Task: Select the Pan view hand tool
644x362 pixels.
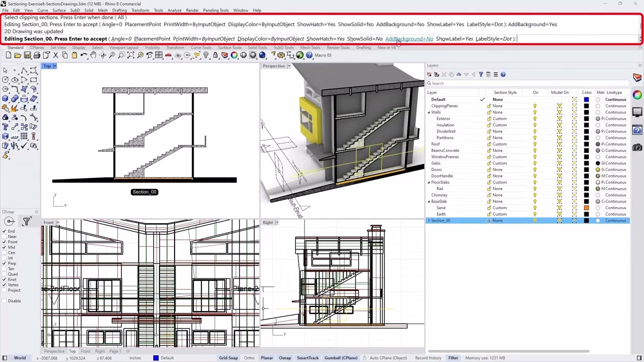Action: (93, 55)
